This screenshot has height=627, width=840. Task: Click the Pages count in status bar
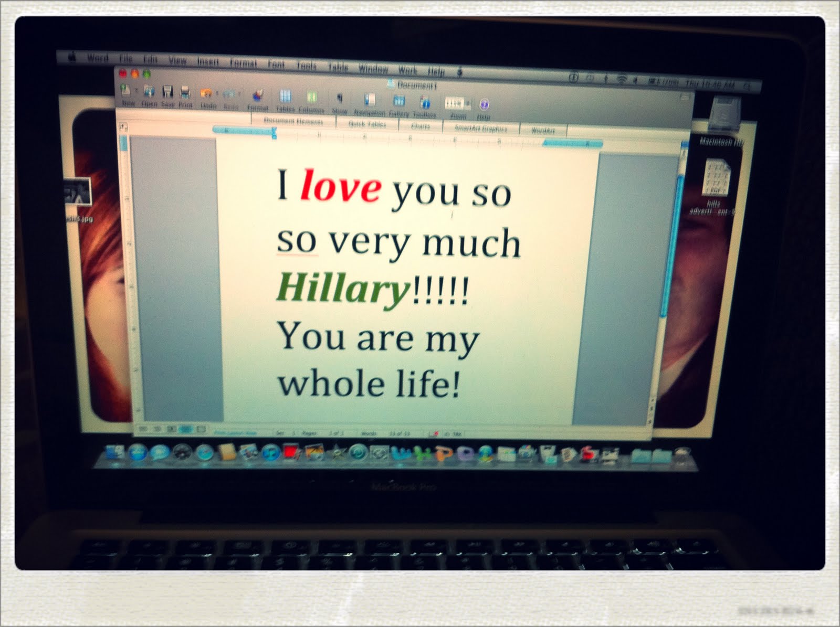coord(324,433)
